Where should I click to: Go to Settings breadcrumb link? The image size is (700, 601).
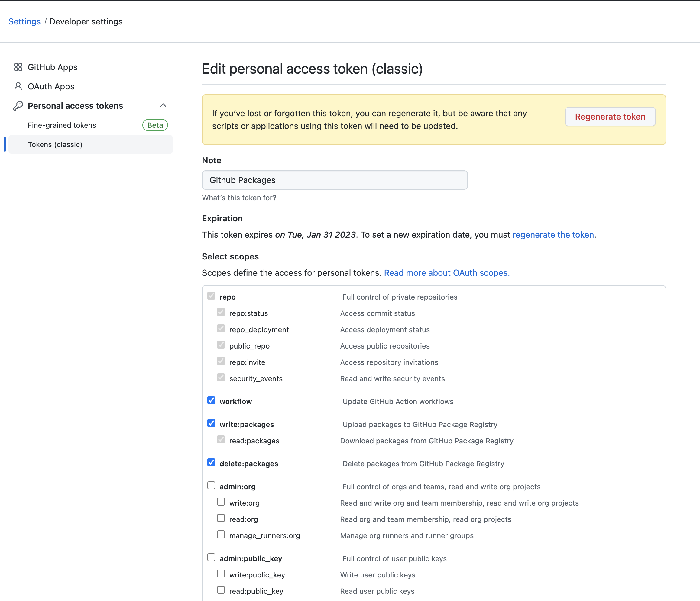click(x=24, y=22)
